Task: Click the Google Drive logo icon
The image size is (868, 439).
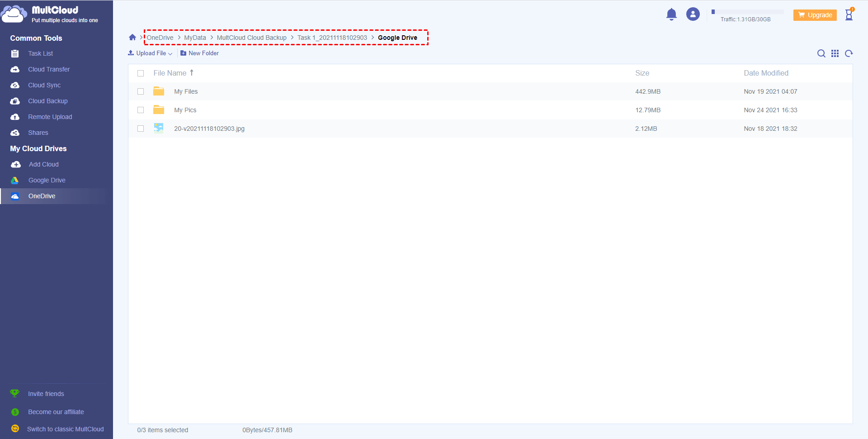Action: (15, 180)
